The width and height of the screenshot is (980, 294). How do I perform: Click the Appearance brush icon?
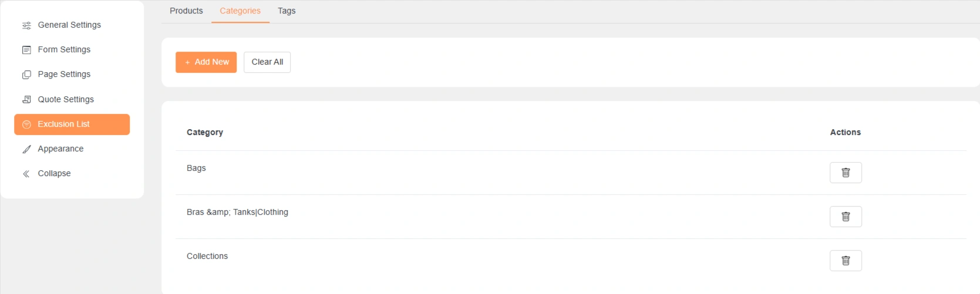click(26, 149)
